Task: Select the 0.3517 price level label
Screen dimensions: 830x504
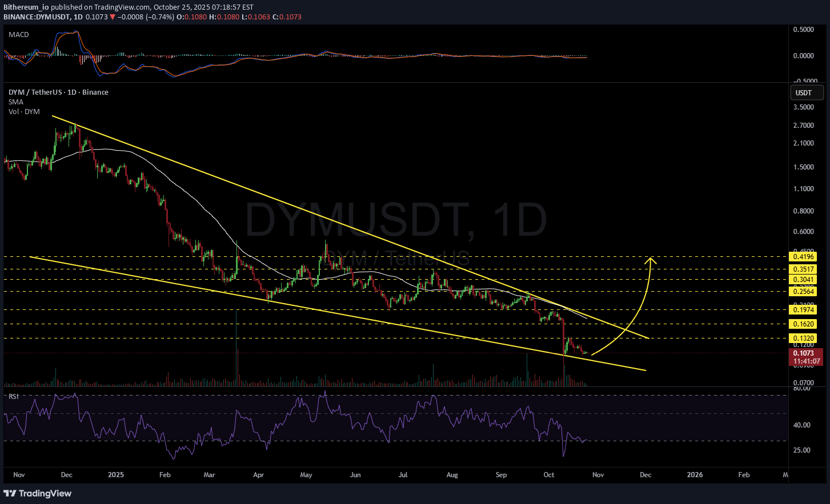Action: coord(803,269)
